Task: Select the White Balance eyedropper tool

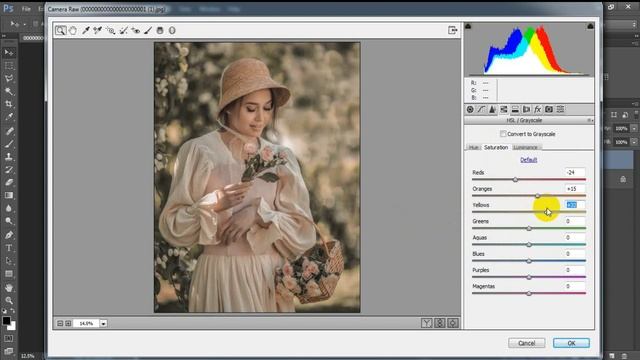Action: tap(86, 30)
